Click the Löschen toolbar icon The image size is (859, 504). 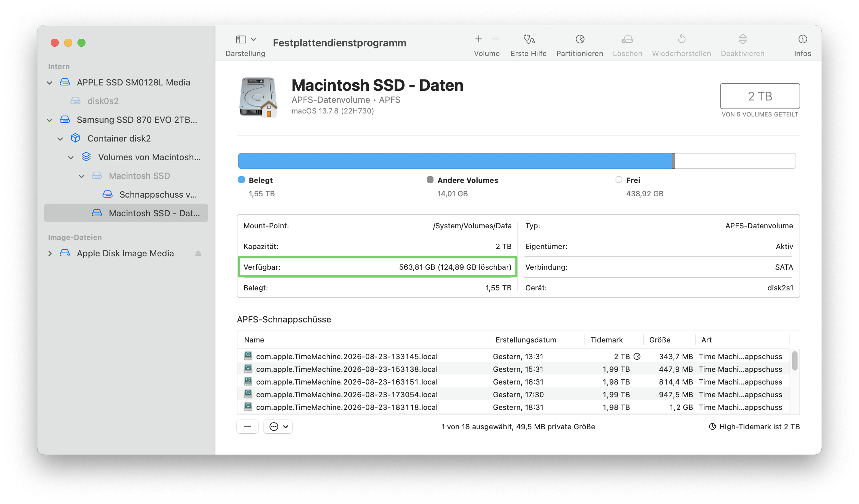(x=627, y=39)
